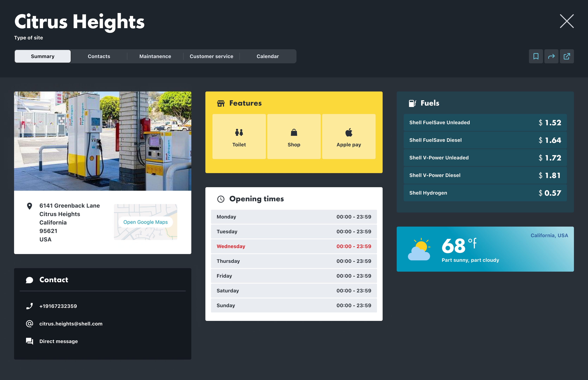The height and width of the screenshot is (380, 588).
Task: Click the phone icon in Contact
Action: 30,306
